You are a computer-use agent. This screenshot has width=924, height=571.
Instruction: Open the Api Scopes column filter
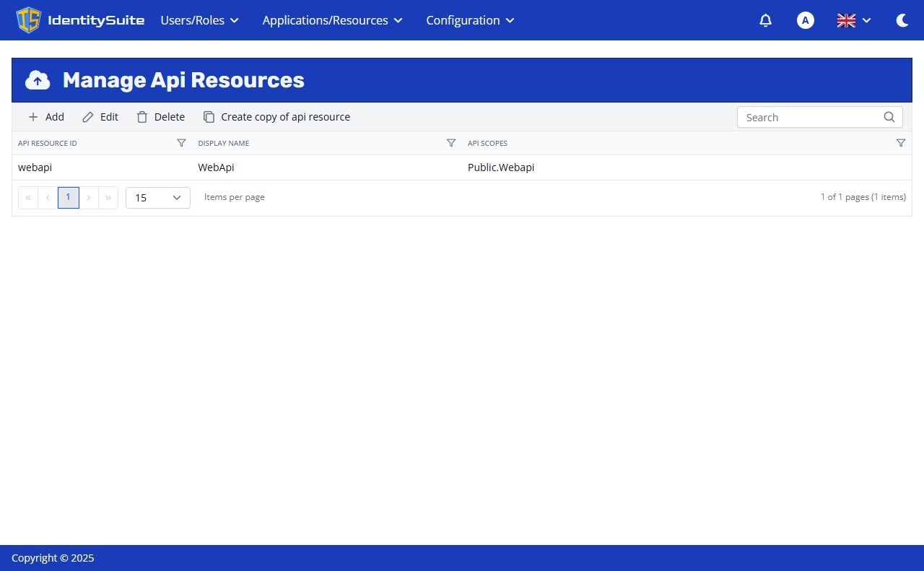[x=901, y=143]
